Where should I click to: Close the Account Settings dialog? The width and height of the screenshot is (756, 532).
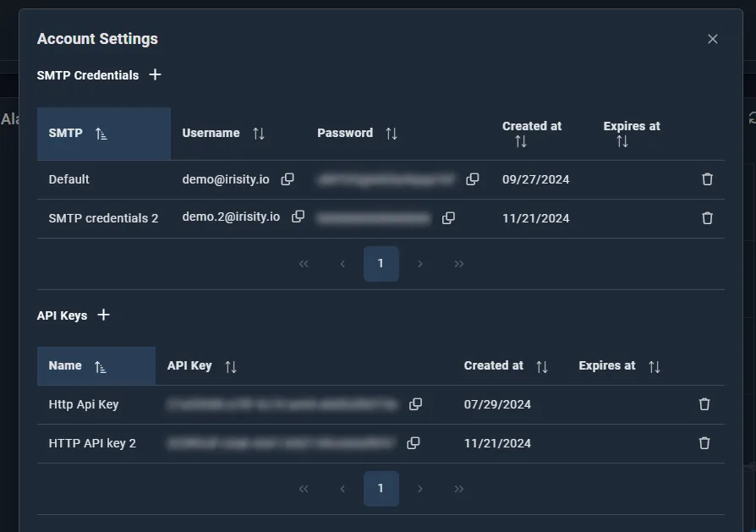click(713, 39)
